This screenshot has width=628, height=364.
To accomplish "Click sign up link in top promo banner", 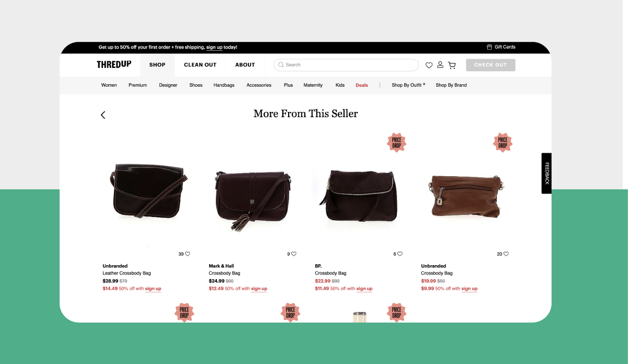I will pos(214,48).
